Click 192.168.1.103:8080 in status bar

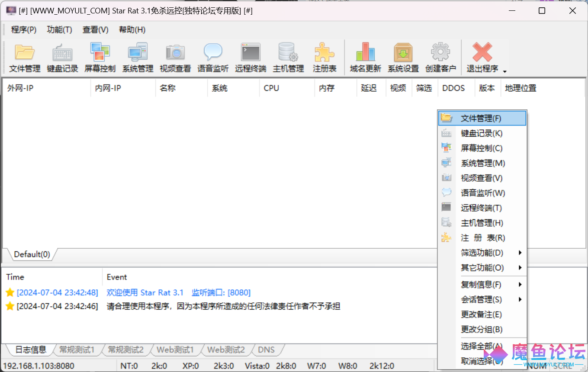point(39,366)
